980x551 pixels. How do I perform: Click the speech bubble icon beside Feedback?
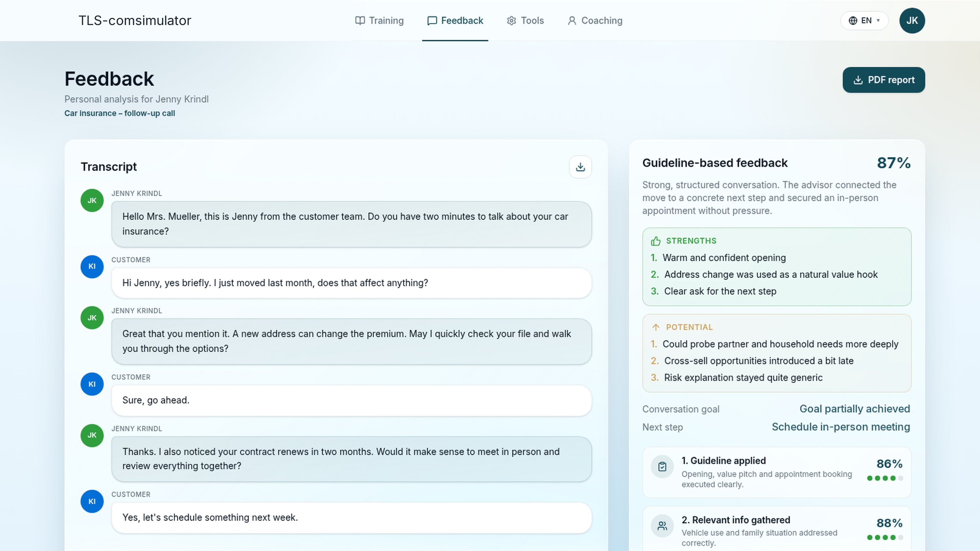coord(432,20)
